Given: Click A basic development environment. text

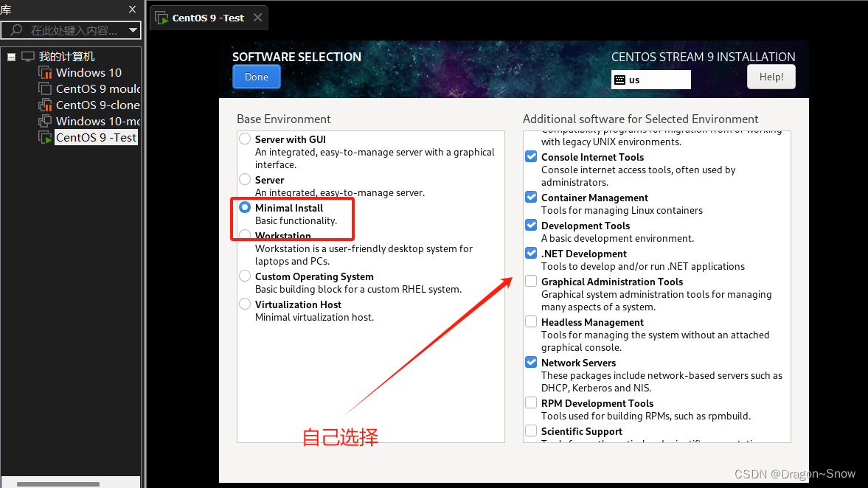Looking at the screenshot, I should (x=617, y=238).
